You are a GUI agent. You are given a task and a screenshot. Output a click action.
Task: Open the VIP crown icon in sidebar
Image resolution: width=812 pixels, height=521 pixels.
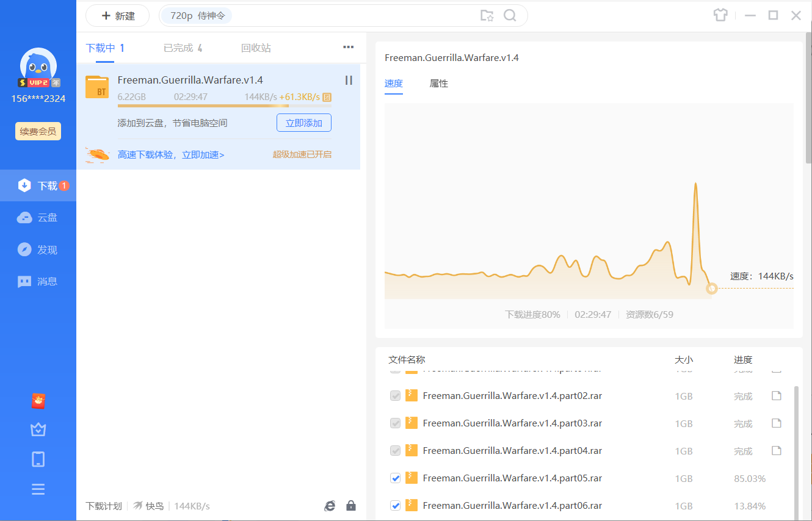38,430
